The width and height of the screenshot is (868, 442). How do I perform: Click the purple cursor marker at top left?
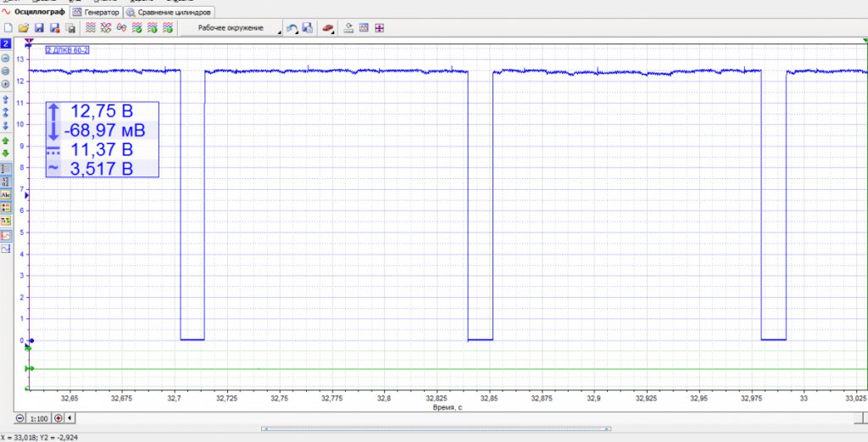30,41
